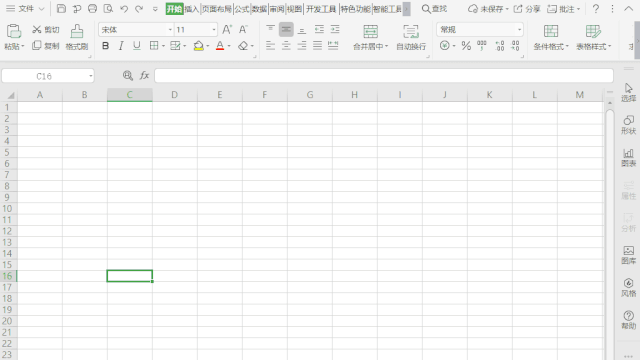Open the font name dropdown

click(x=170, y=30)
